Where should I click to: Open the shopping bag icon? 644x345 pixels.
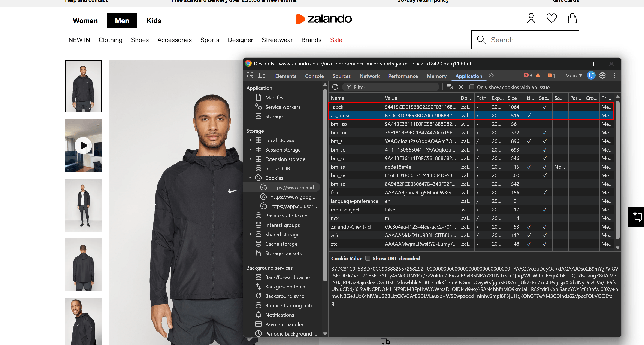[572, 18]
